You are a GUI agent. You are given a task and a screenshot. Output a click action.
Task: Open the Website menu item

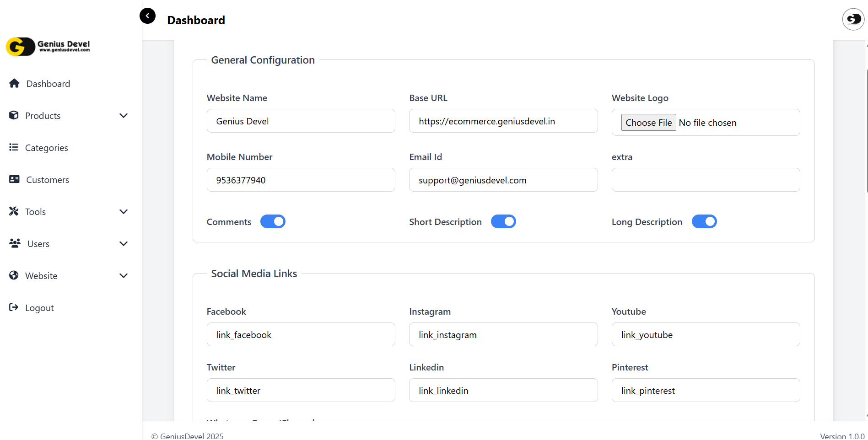pos(41,276)
